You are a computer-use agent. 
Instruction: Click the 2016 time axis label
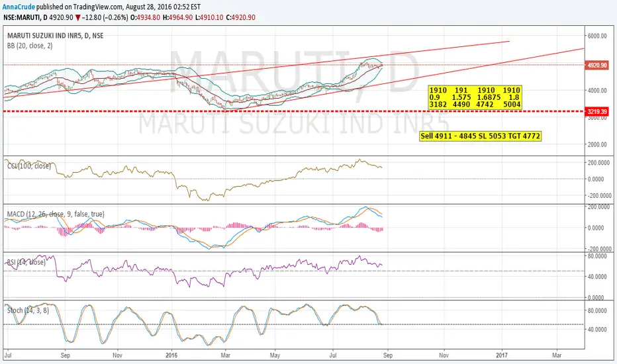[x=171, y=355]
